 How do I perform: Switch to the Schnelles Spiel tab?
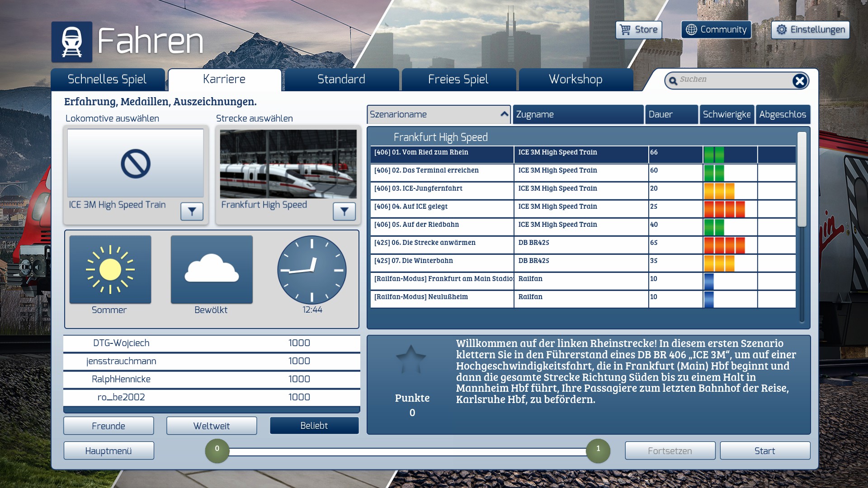pos(107,80)
